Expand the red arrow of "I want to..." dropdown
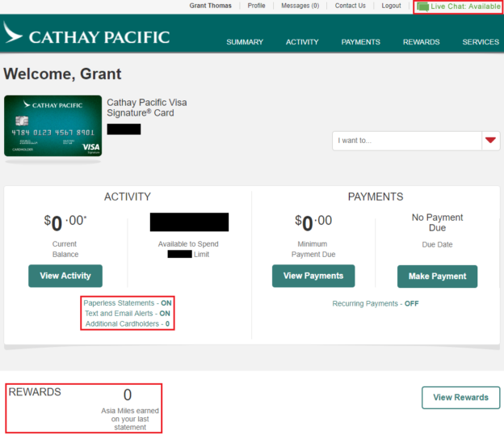The image size is (504, 435). click(x=490, y=140)
